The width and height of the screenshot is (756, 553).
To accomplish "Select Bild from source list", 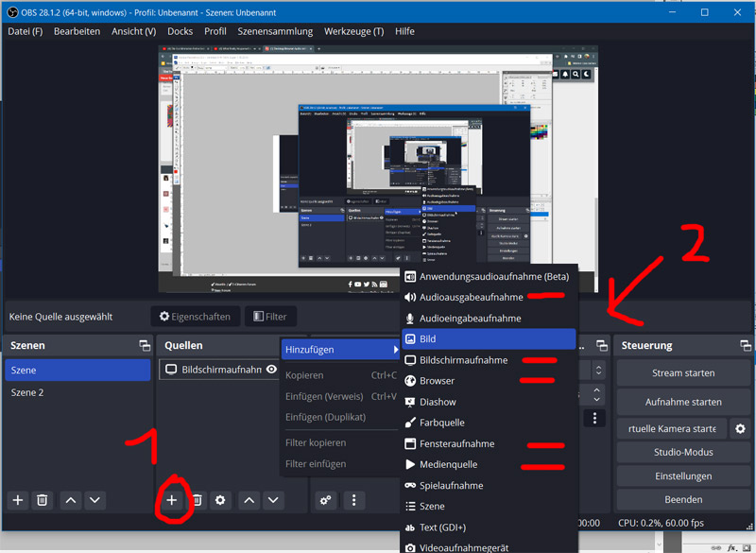I will (x=489, y=339).
